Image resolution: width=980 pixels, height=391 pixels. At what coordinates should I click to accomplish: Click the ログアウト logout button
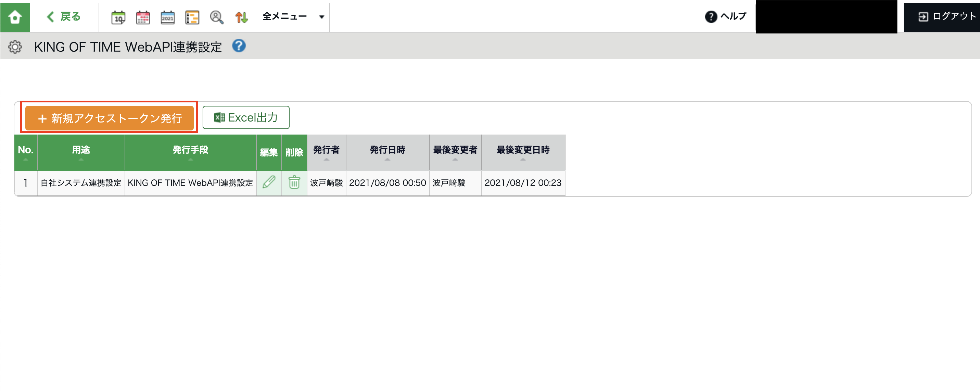coord(946,16)
